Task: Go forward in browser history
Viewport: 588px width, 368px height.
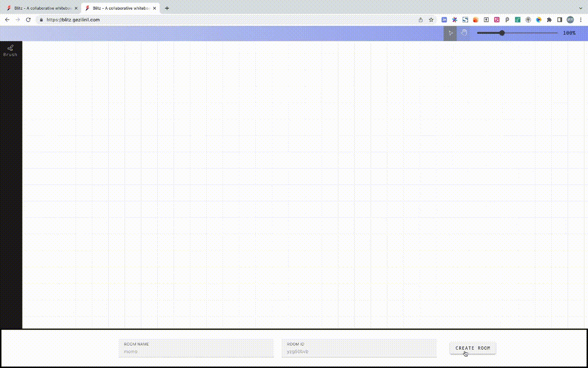Action: [18, 20]
